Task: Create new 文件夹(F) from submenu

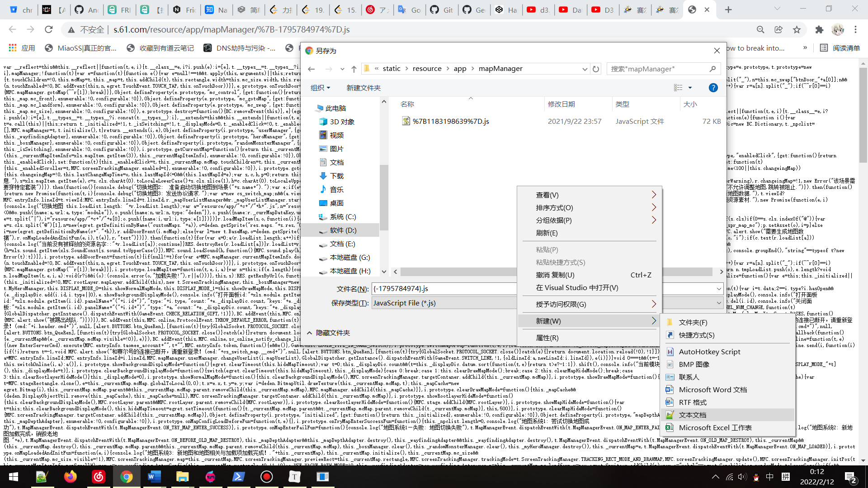Action: [728, 322]
